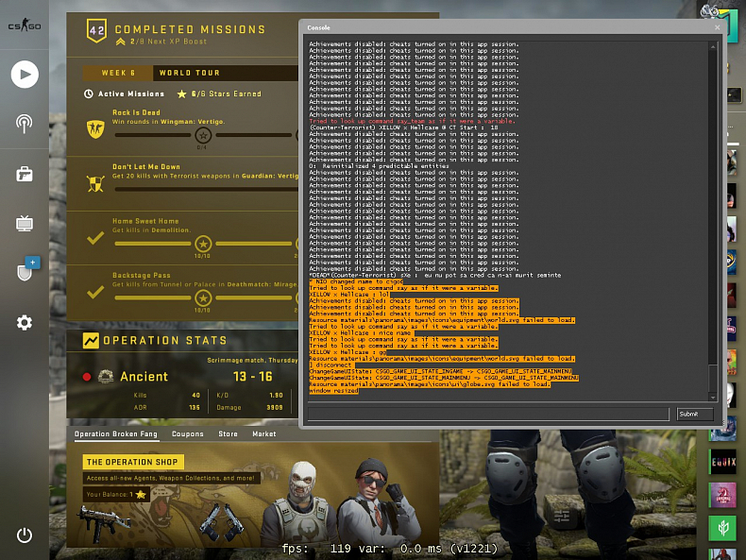Click the console scrollbar down arrow
746x560 pixels.
[713, 398]
